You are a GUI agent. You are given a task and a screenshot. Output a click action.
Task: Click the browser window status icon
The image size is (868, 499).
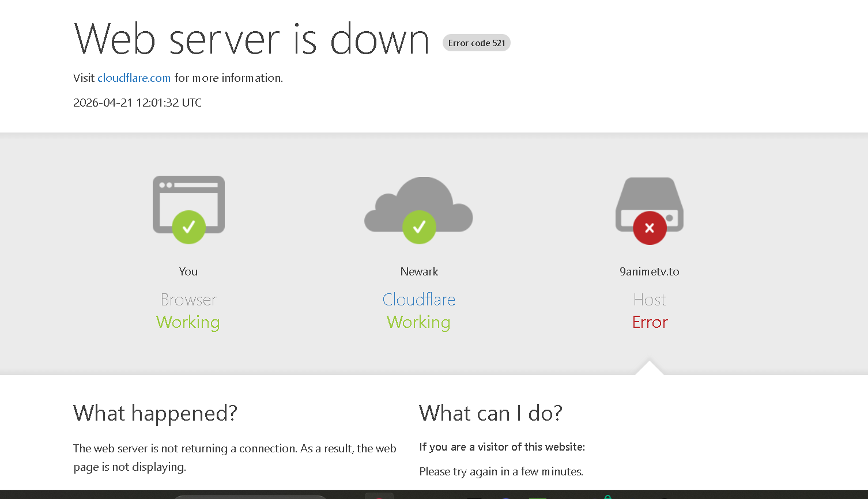[188, 210]
